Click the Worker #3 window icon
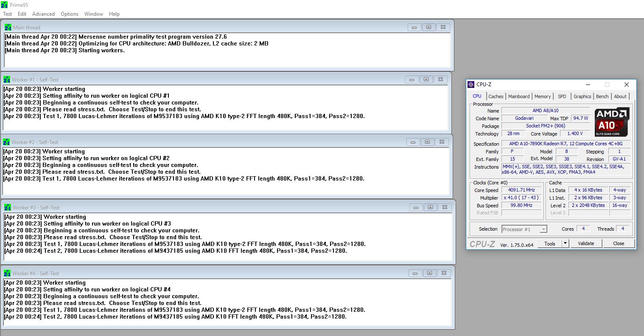The image size is (644, 336). coord(8,207)
